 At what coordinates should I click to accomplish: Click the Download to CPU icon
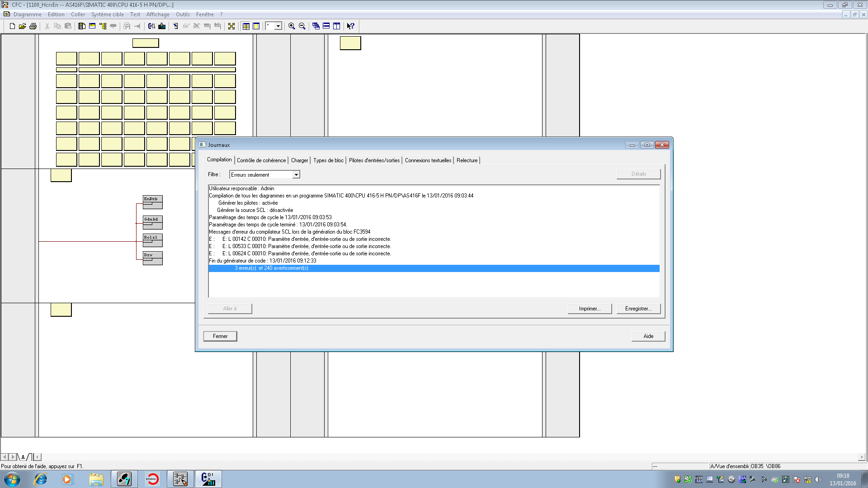click(162, 26)
